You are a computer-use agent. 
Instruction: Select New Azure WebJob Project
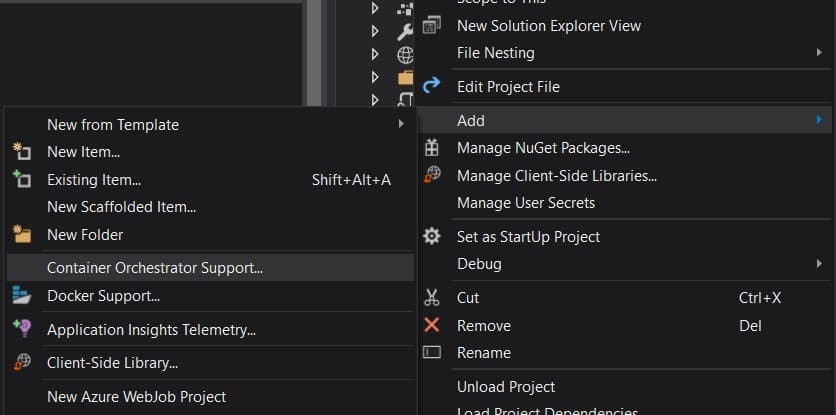(136, 397)
